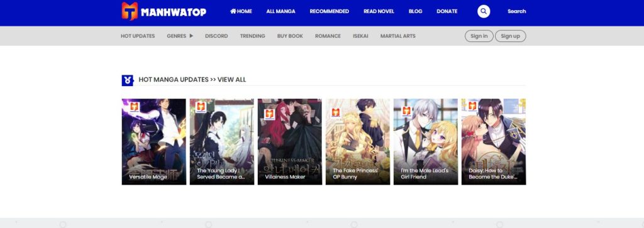Click the Search text link
This screenshot has height=228, width=644.
517,11
